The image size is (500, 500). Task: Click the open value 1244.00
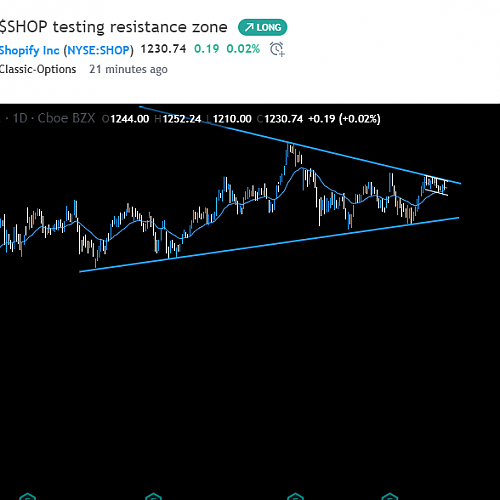[129, 119]
